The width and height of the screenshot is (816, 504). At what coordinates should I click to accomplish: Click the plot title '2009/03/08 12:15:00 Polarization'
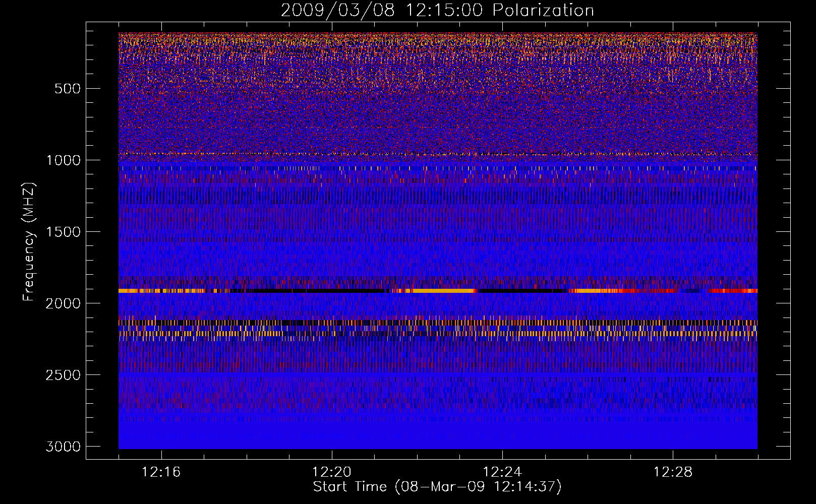(437, 10)
